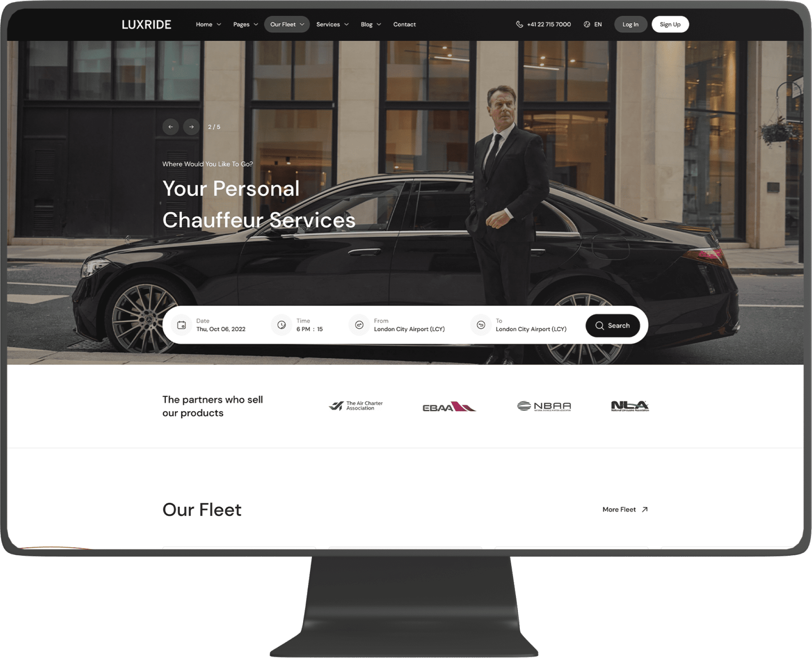Click the arrow navigation icon to next slide
This screenshot has width=812, height=658.
click(191, 126)
